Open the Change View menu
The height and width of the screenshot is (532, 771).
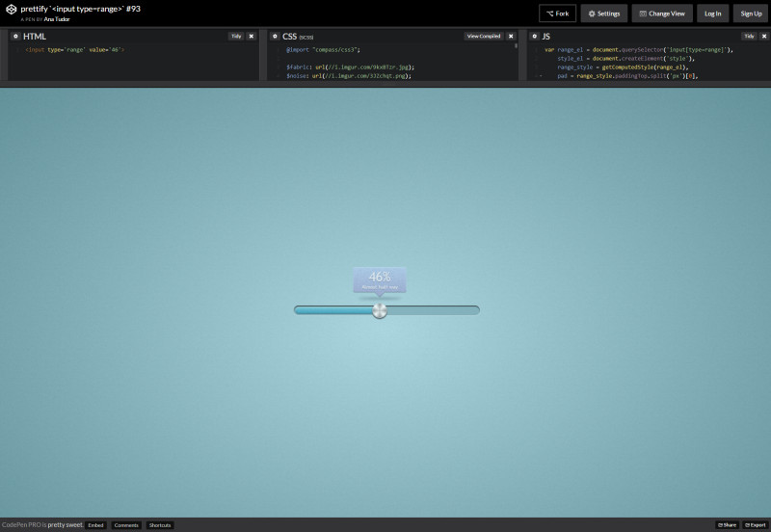tap(662, 13)
